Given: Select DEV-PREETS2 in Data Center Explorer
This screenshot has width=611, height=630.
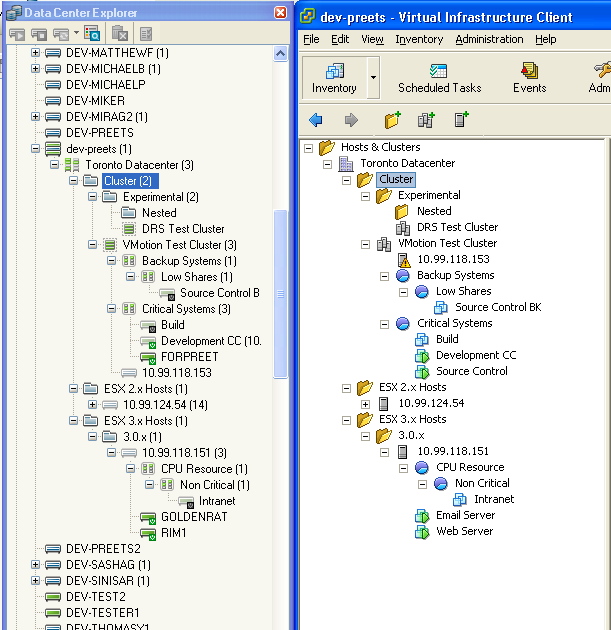Looking at the screenshot, I should point(103,549).
